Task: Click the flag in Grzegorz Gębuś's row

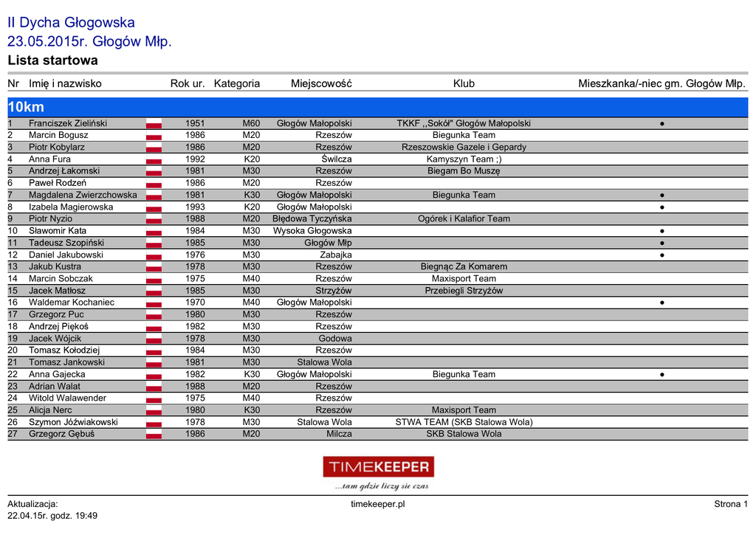Action: 154,434
